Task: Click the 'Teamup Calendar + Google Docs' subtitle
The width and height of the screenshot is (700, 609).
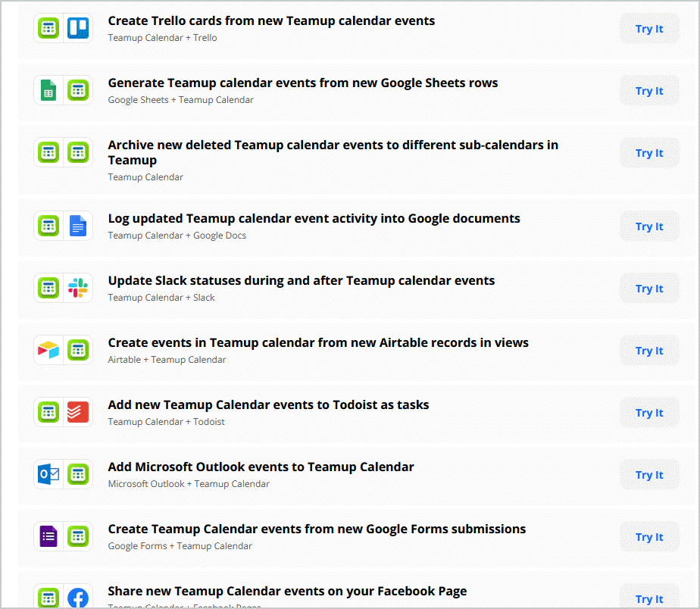Action: [x=177, y=236]
